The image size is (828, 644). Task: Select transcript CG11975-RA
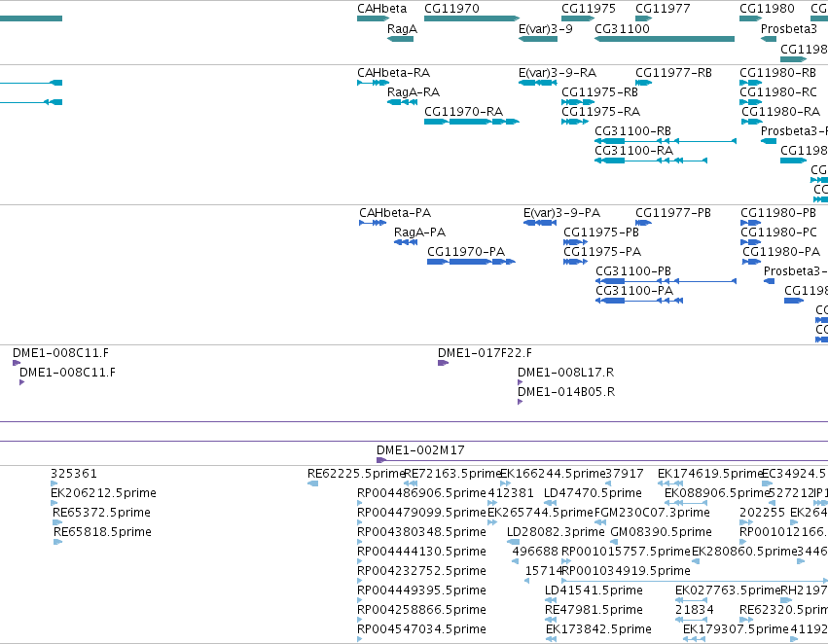pyautogui.click(x=574, y=122)
